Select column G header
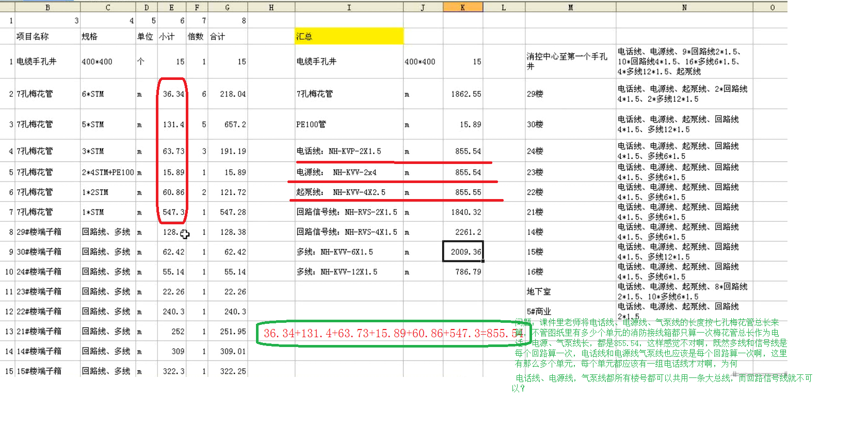The image size is (868, 445). click(228, 7)
